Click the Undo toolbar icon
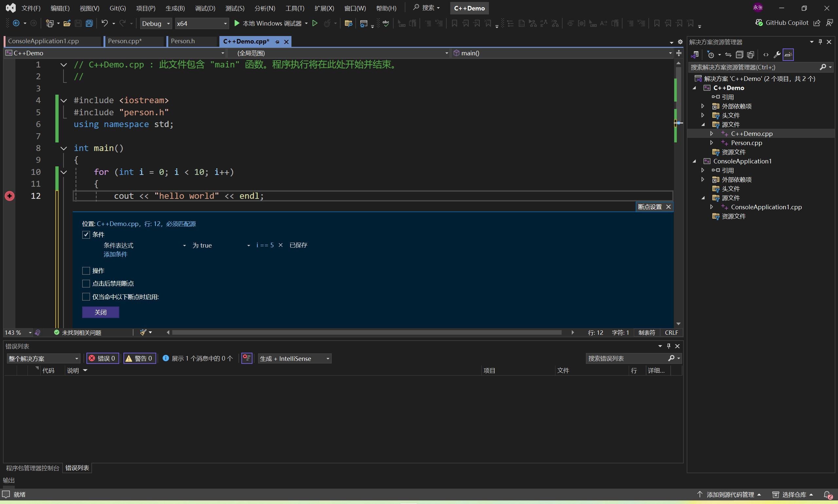This screenshot has height=504, width=838. (104, 24)
